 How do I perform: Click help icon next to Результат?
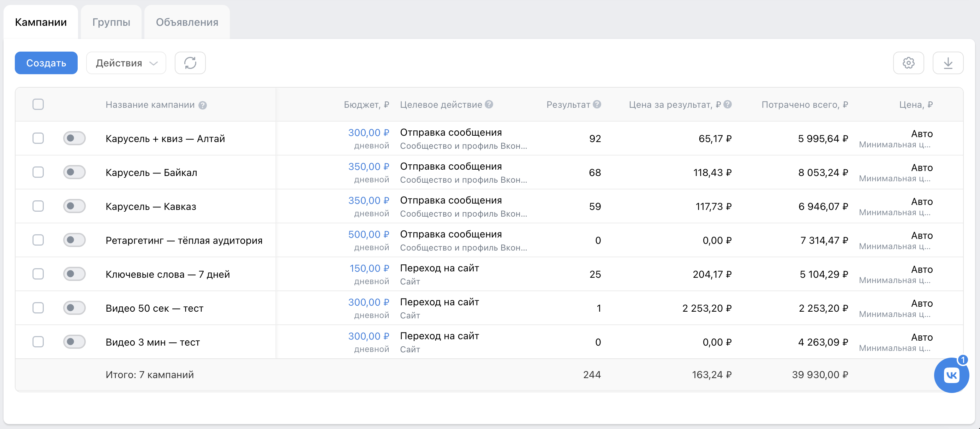click(x=597, y=104)
